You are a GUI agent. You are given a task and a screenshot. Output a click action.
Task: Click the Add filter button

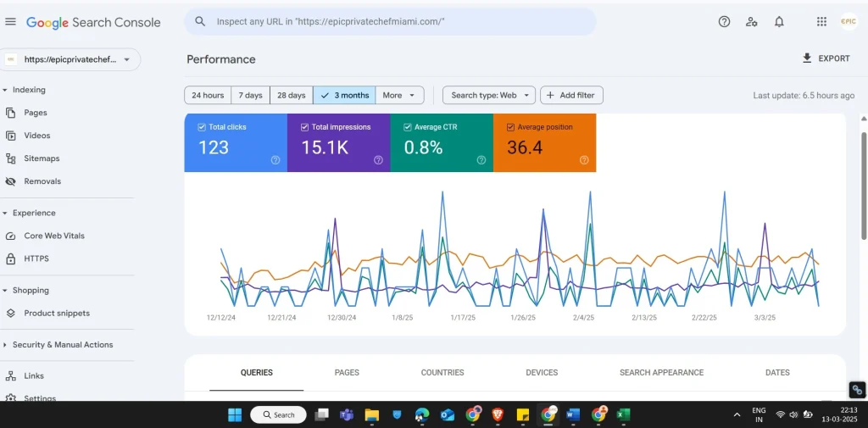coord(571,96)
